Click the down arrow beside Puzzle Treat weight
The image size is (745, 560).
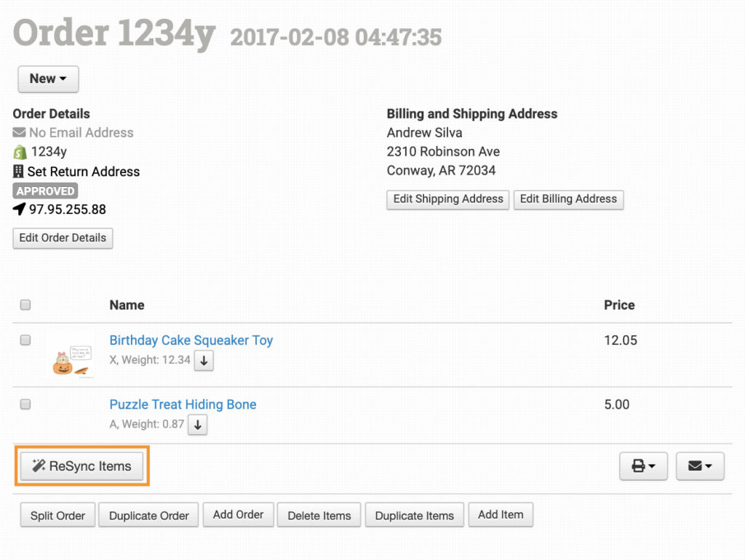point(198,425)
